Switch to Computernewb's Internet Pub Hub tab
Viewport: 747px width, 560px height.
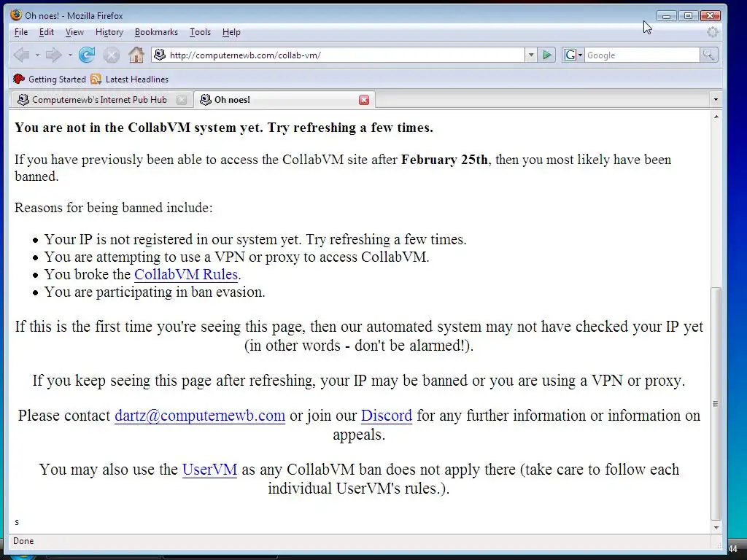point(101,99)
